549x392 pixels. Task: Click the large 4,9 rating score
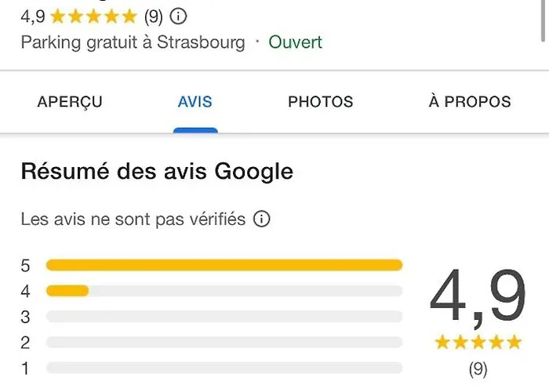(478, 296)
